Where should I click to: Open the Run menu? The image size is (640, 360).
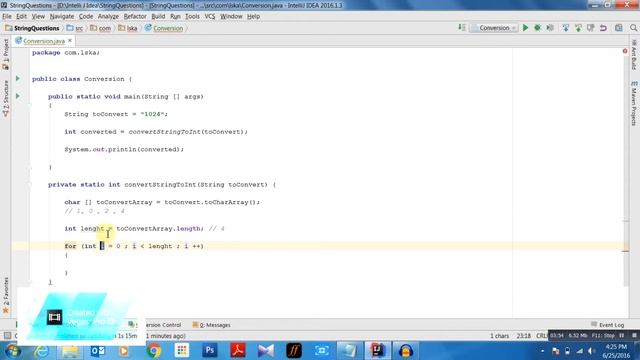point(175,16)
